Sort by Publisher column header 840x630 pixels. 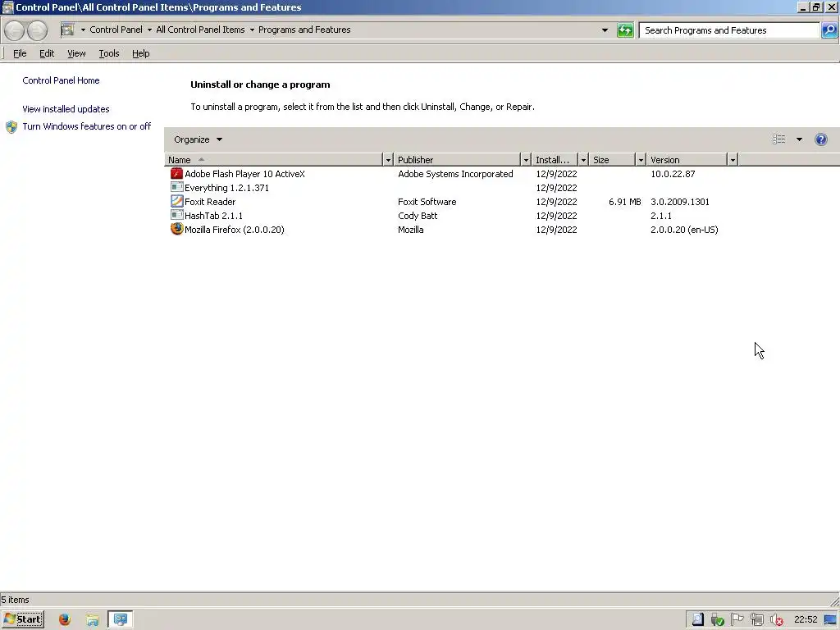457,160
